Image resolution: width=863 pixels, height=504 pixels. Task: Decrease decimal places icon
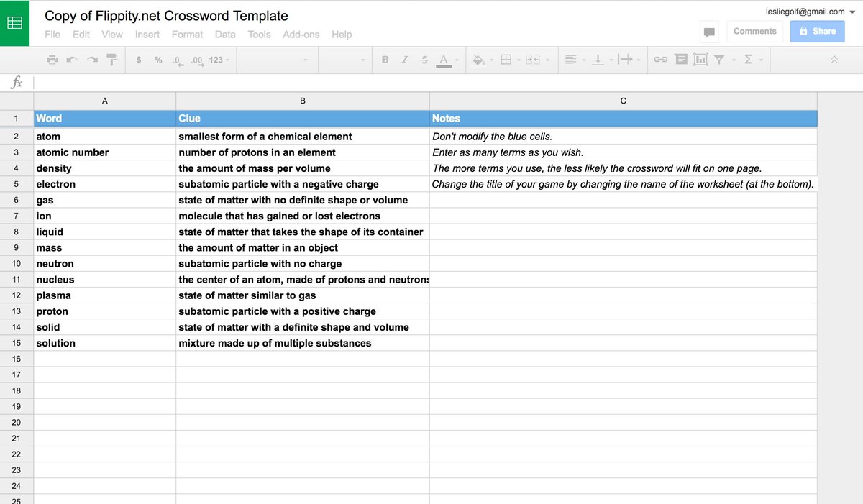click(x=178, y=60)
